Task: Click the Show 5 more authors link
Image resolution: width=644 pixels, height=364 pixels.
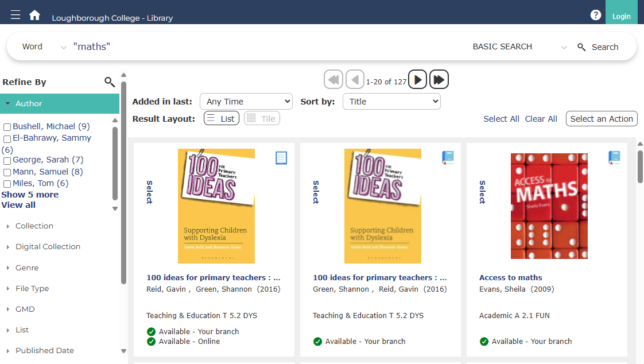Action: 30,195
